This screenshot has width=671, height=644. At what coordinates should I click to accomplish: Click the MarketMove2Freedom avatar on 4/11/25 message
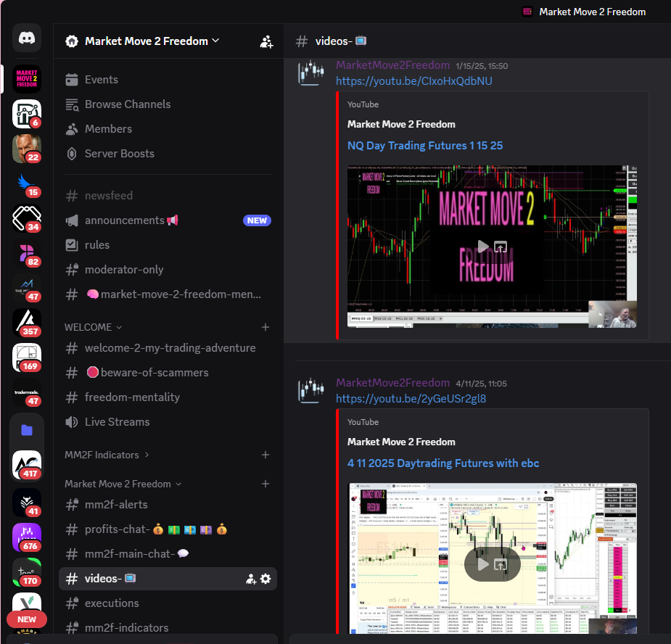[311, 390]
